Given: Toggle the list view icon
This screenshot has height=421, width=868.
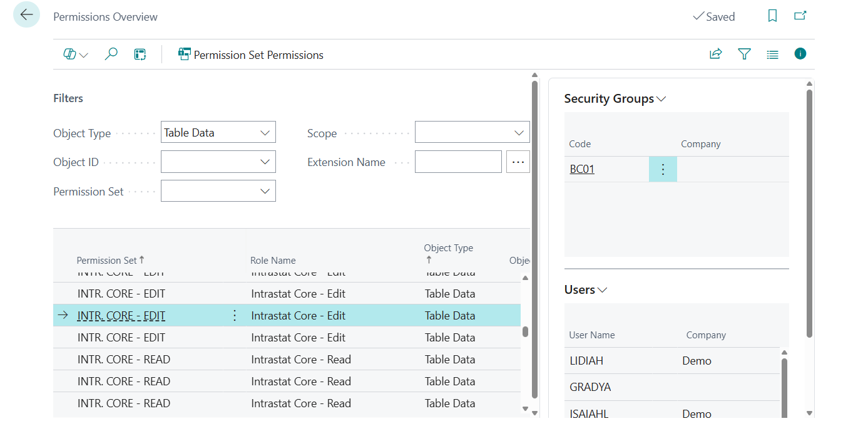Looking at the screenshot, I should pyautogui.click(x=772, y=54).
